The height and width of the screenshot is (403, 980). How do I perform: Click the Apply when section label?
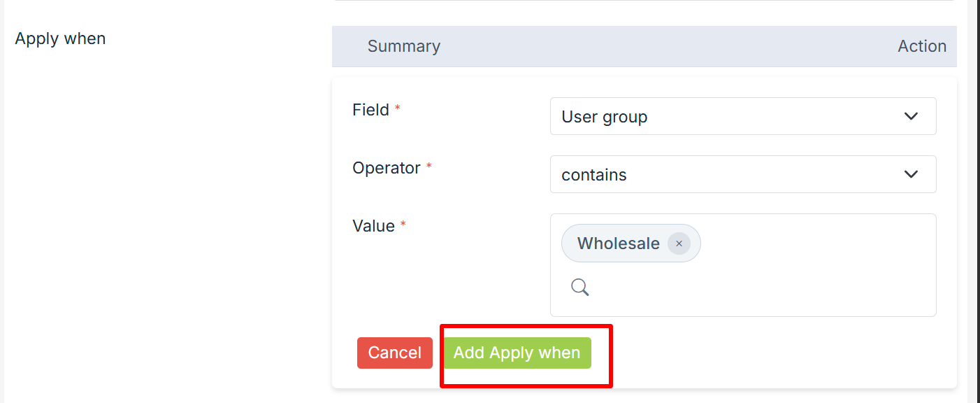(60, 38)
